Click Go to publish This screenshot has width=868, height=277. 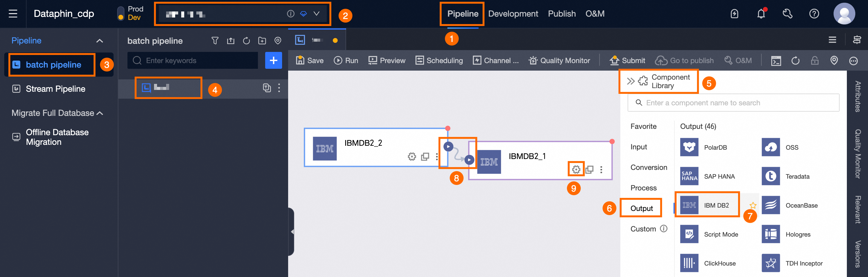click(684, 61)
